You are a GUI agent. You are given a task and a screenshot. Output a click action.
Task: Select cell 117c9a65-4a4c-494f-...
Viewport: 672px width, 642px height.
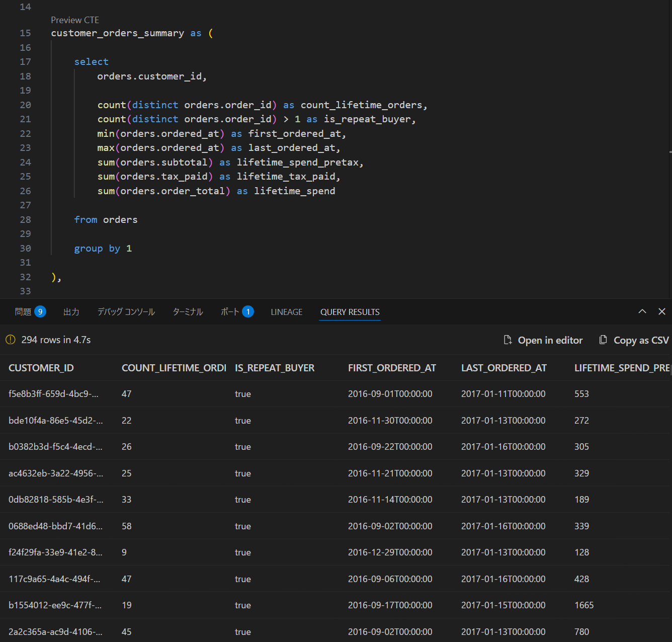(54, 579)
